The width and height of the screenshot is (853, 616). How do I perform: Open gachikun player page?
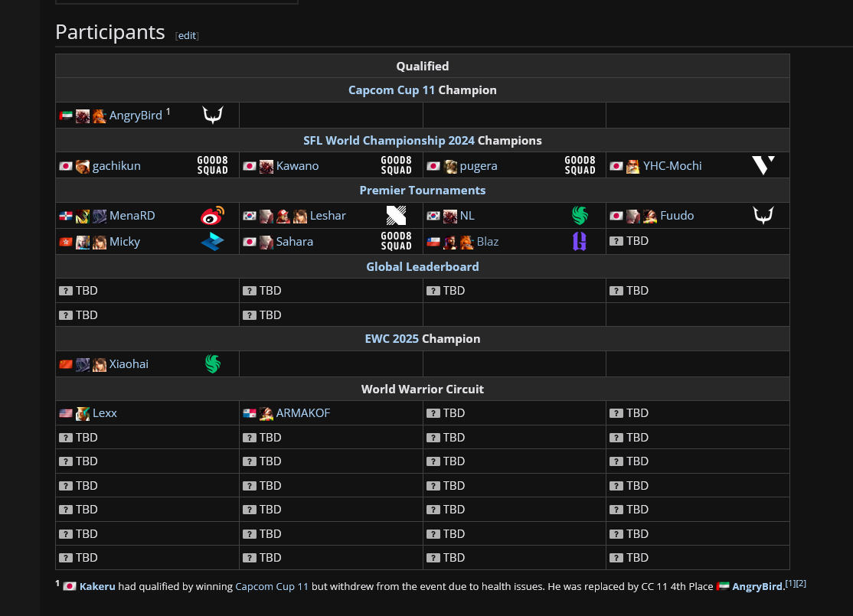pos(116,166)
